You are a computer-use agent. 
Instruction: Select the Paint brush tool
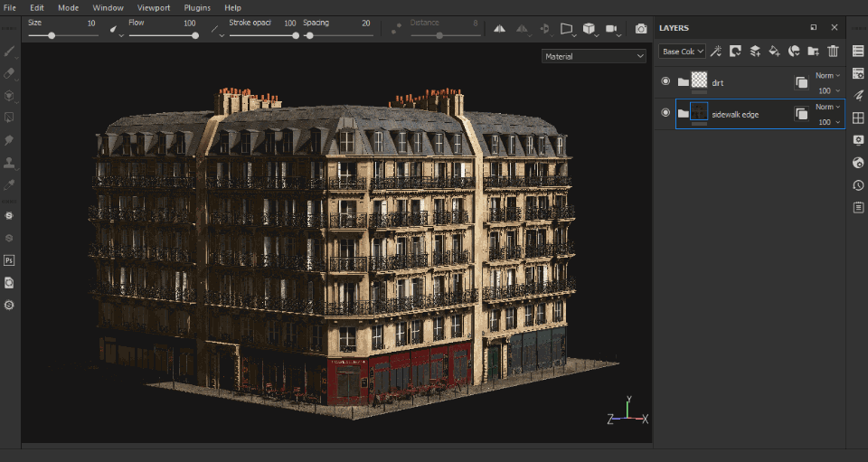tap(9, 52)
